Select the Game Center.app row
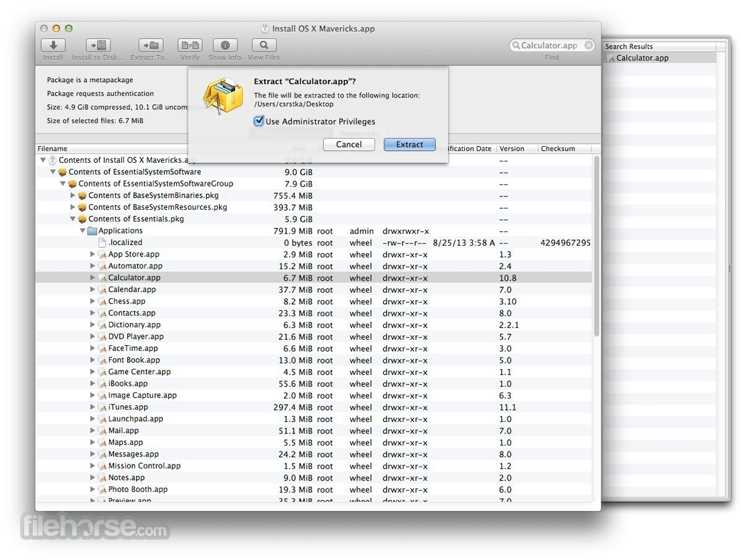Screen dimensions: 741x560 pyautogui.click(x=314, y=372)
